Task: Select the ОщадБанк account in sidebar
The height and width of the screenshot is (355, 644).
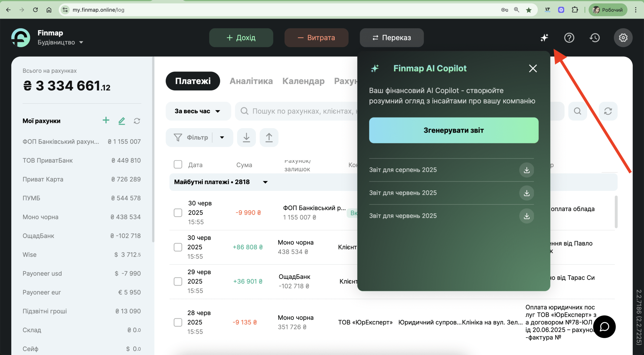Action: (82, 236)
